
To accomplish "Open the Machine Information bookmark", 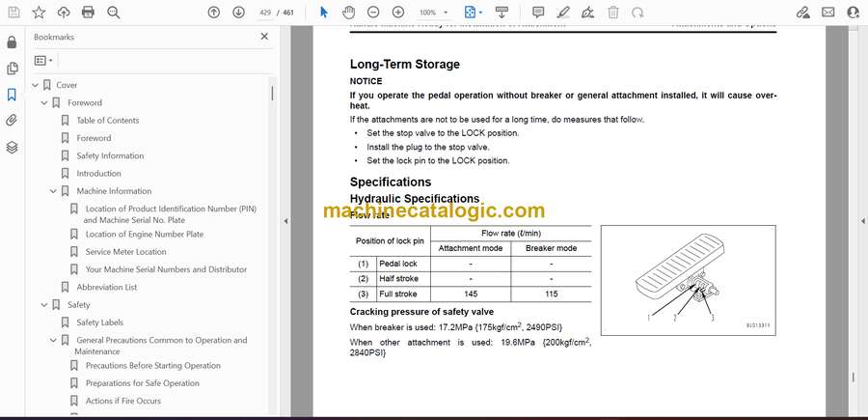I will click(x=114, y=191).
